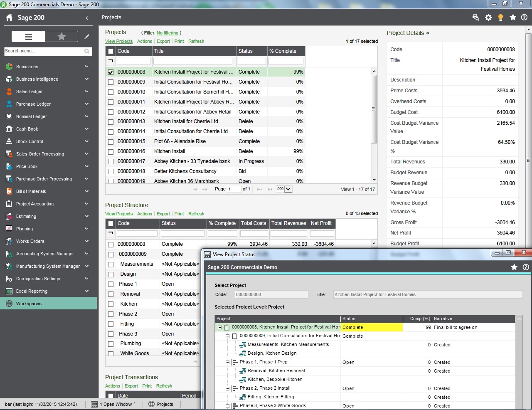
Task: Collapse the Phase 1 node in View Project Status
Action: pos(227,362)
